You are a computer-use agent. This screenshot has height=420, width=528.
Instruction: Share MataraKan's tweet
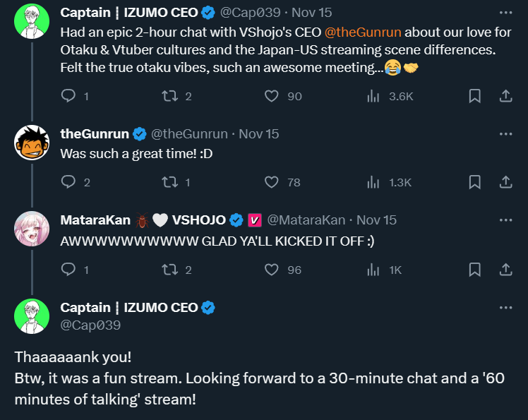(x=505, y=269)
